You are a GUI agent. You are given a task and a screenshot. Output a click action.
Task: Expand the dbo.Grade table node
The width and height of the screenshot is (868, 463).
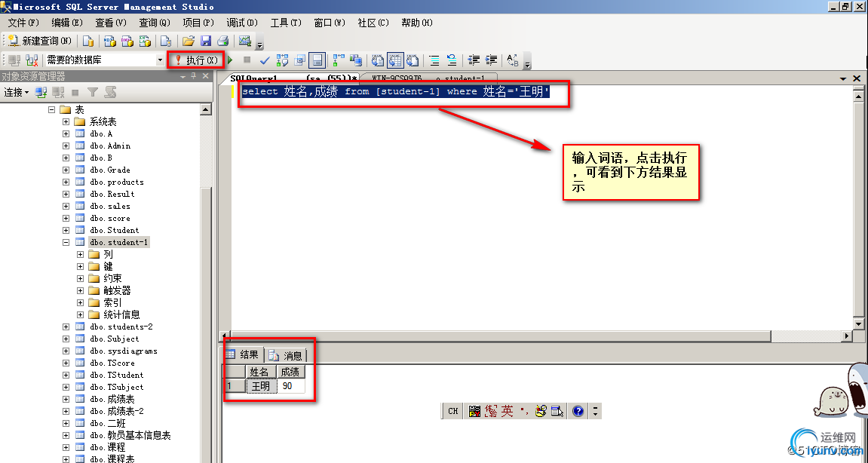pyautogui.click(x=66, y=170)
